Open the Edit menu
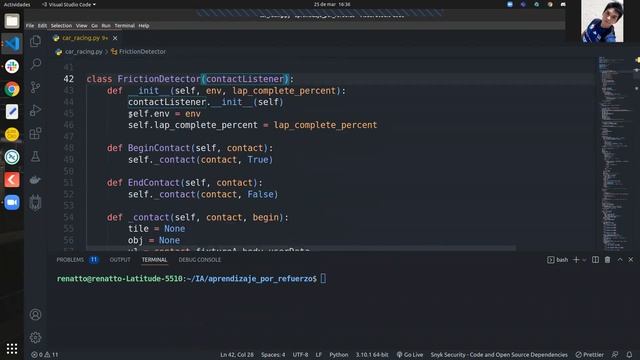This screenshot has width=640, height=360. (42, 26)
